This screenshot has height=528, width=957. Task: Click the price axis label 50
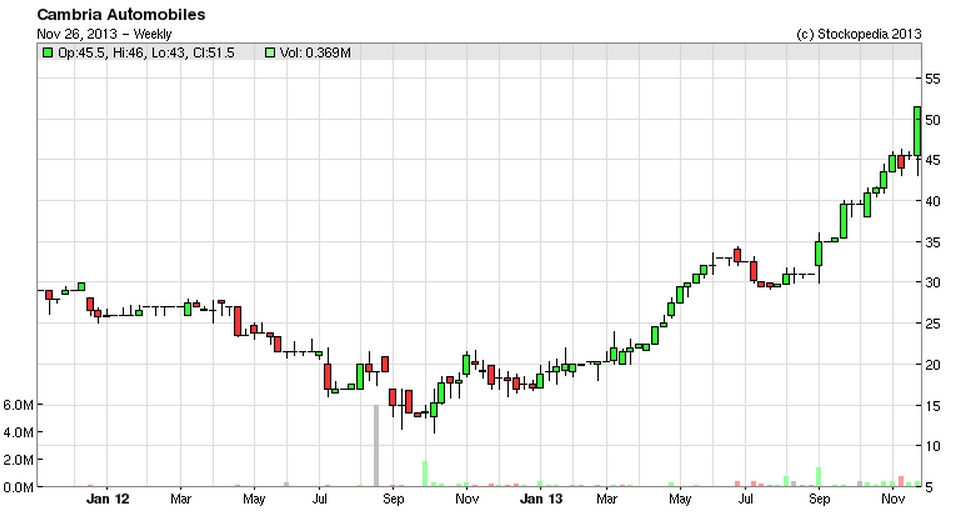tap(933, 120)
